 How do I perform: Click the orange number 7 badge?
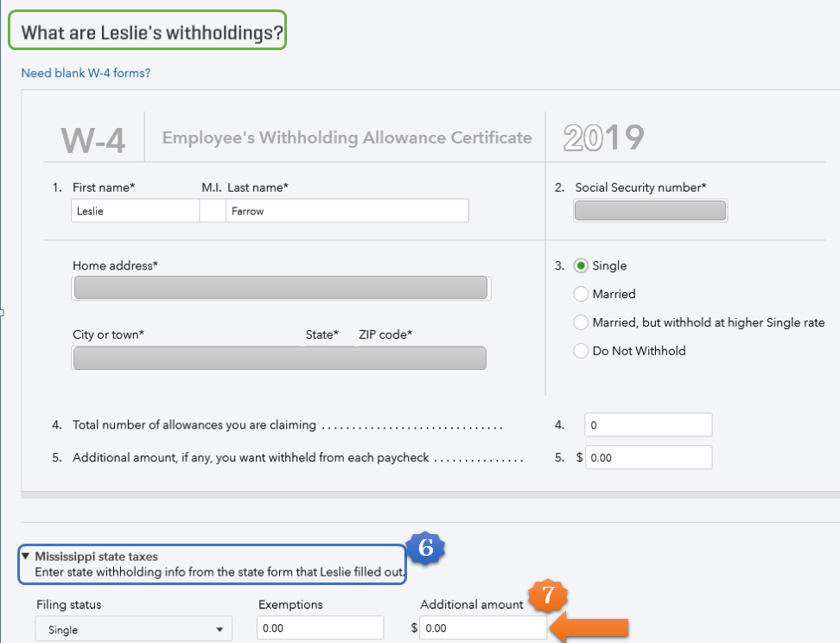(548, 596)
